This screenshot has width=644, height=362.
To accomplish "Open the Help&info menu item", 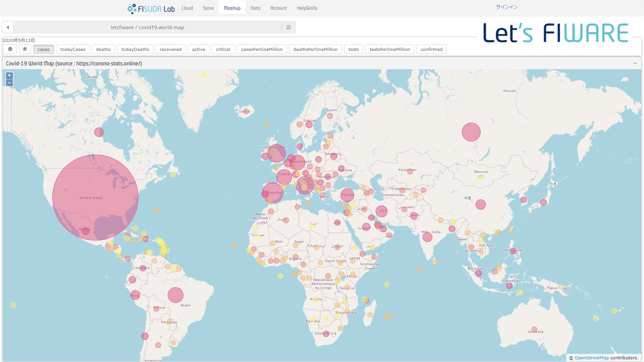I will pos(307,8).
